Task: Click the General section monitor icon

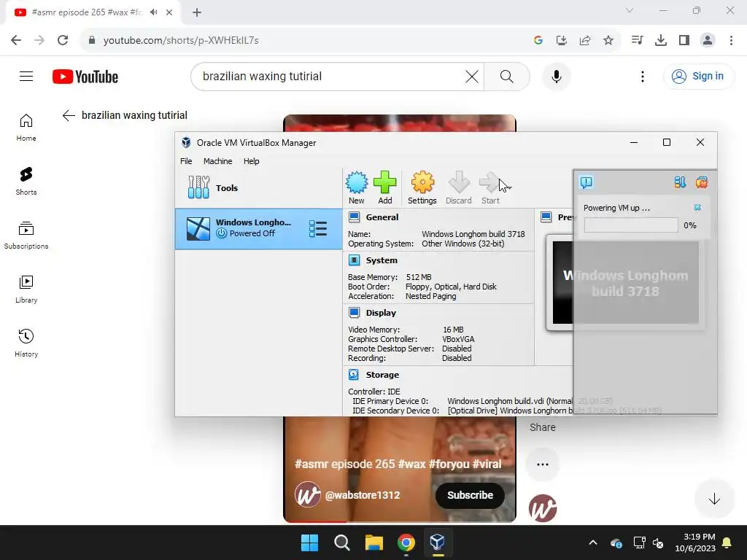Action: 354,217
